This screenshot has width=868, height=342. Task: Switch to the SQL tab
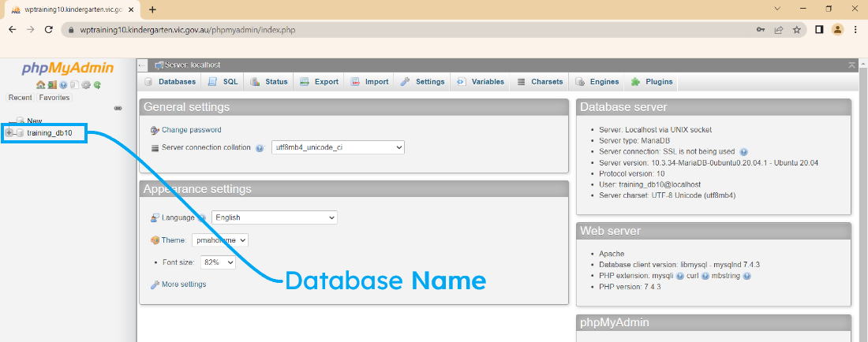(223, 82)
